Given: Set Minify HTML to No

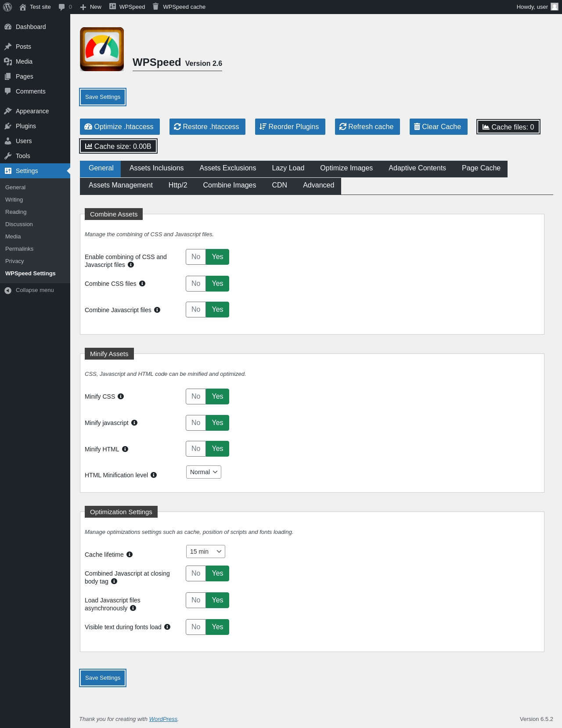Looking at the screenshot, I should coord(196,449).
